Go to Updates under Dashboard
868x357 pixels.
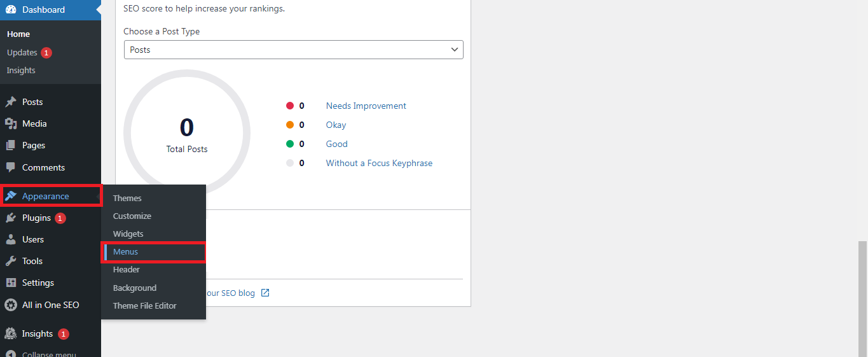[x=22, y=52]
